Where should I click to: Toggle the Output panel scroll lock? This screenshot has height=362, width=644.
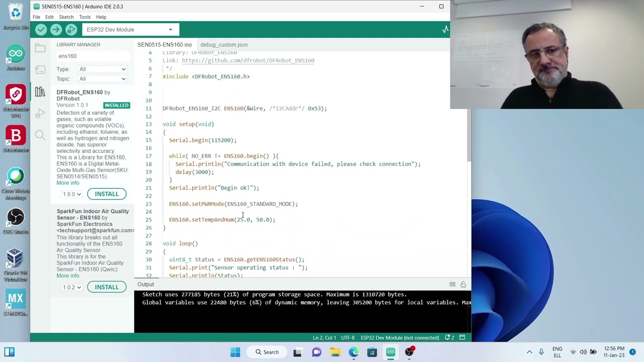(x=463, y=285)
